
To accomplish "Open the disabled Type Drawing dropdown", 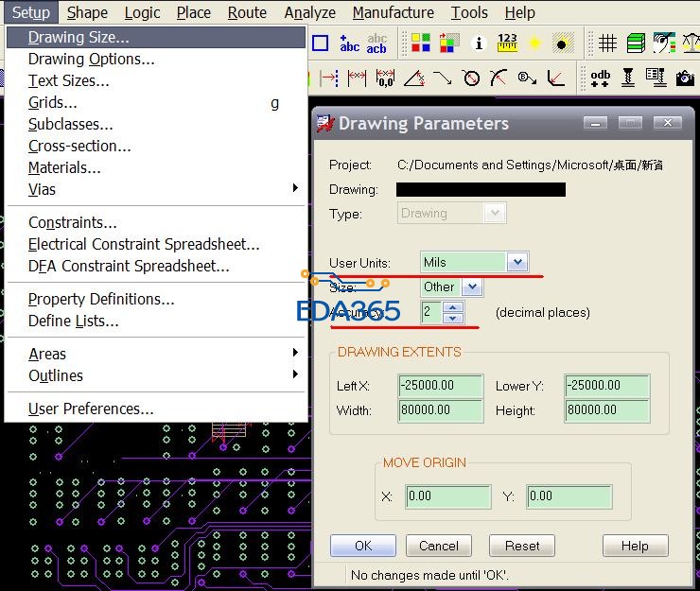I will point(495,213).
